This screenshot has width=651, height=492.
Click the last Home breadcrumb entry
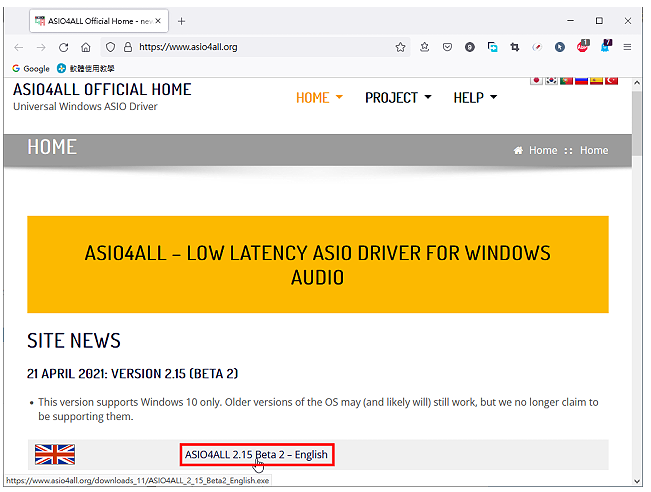click(x=594, y=150)
